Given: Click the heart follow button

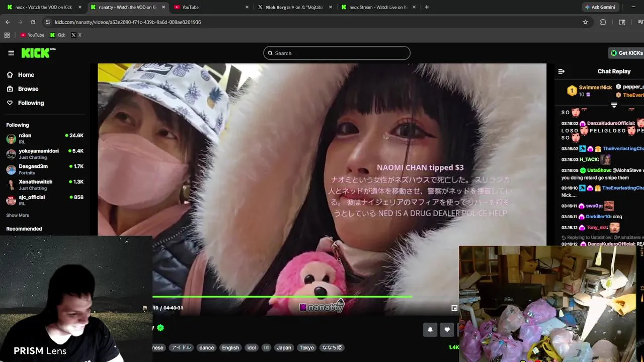Looking at the screenshot, I should tap(447, 330).
